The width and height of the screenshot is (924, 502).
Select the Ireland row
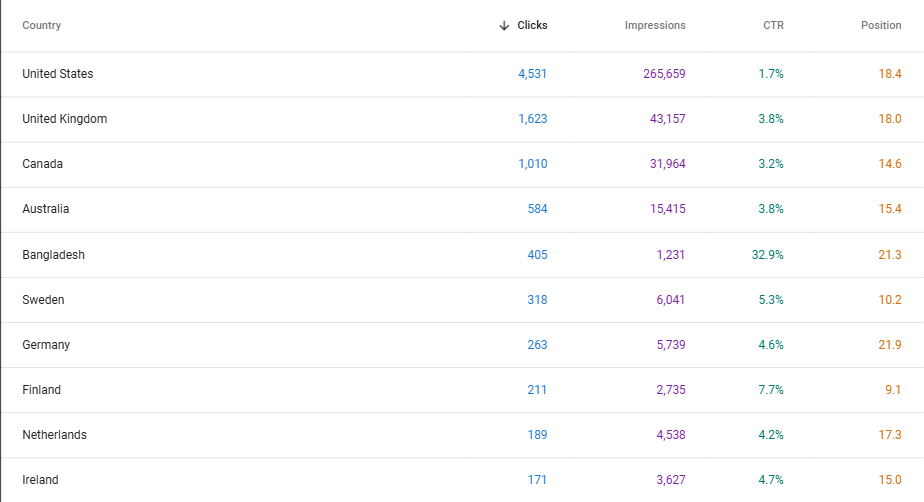41,480
